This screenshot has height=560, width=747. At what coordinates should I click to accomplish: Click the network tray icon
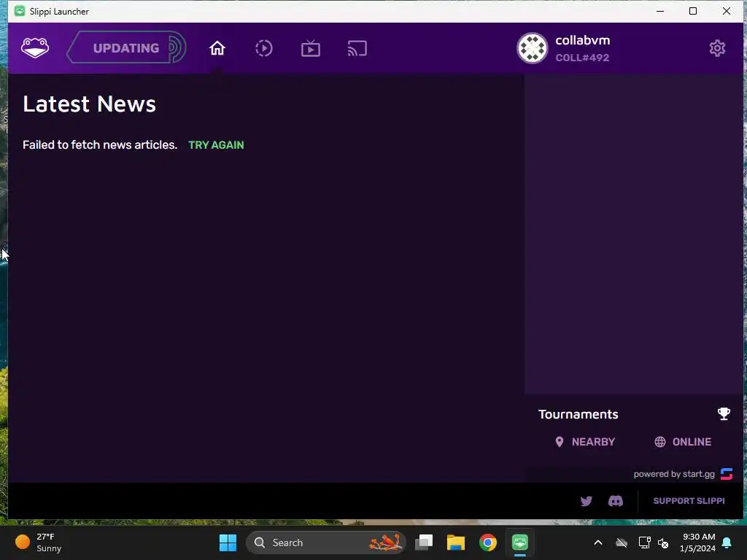point(644,542)
